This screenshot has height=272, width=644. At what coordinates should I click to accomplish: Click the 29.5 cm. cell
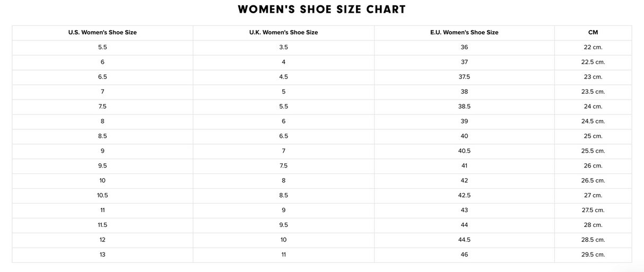593,255
